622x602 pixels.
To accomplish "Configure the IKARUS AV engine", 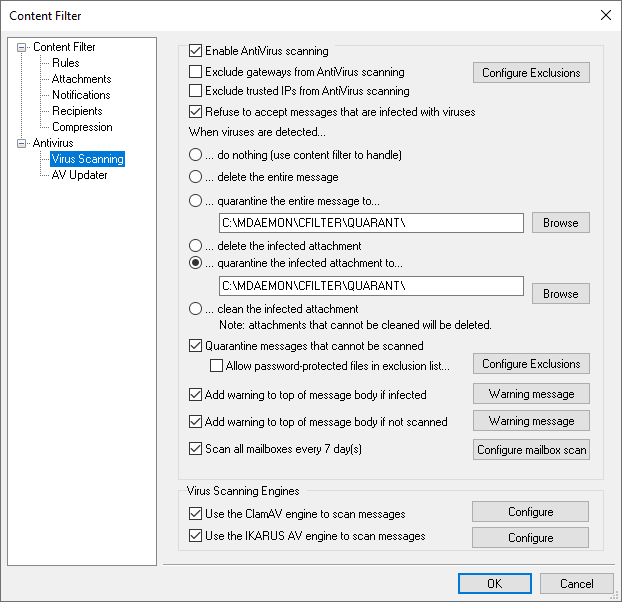I will tap(530, 538).
